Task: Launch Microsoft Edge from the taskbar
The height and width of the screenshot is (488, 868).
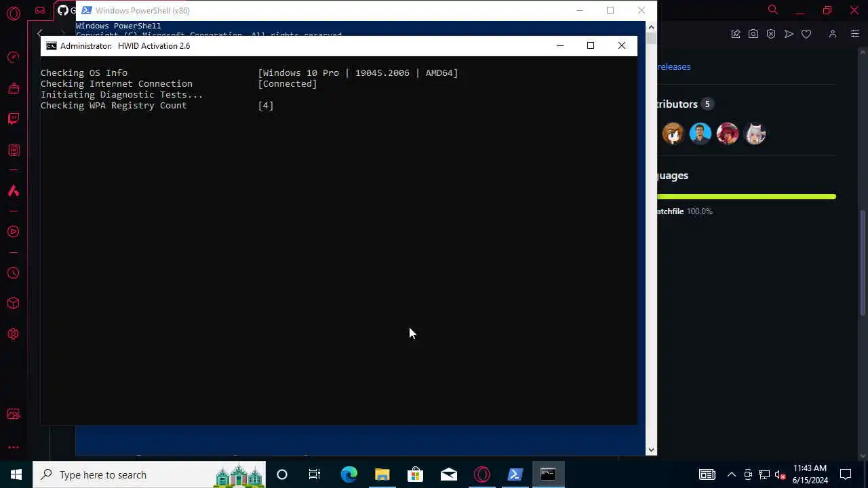Action: (349, 474)
